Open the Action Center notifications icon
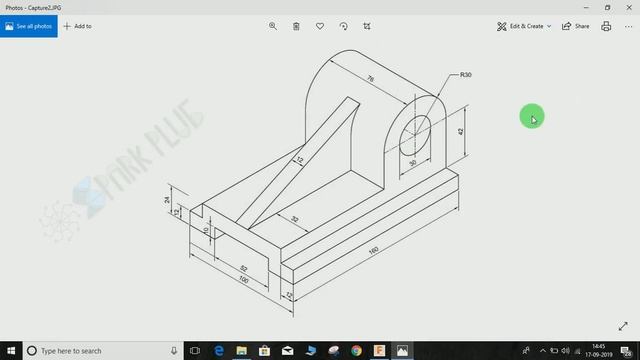The height and width of the screenshot is (360, 640). [x=626, y=351]
